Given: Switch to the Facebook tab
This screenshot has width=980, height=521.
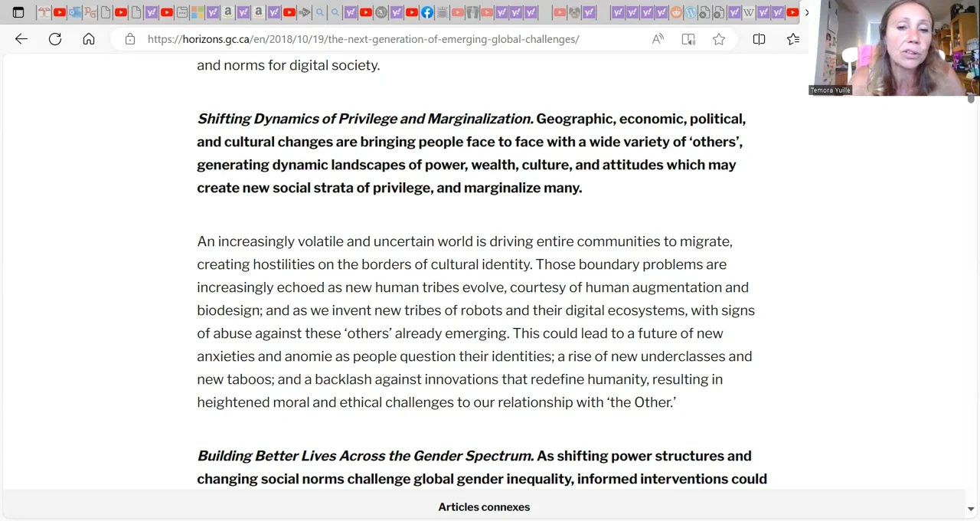Looking at the screenshot, I should (427, 12).
